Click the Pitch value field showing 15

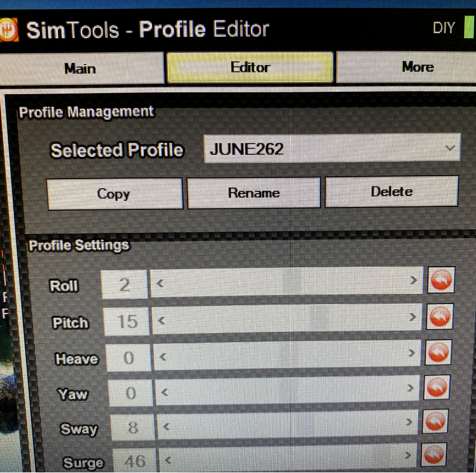click(x=127, y=322)
